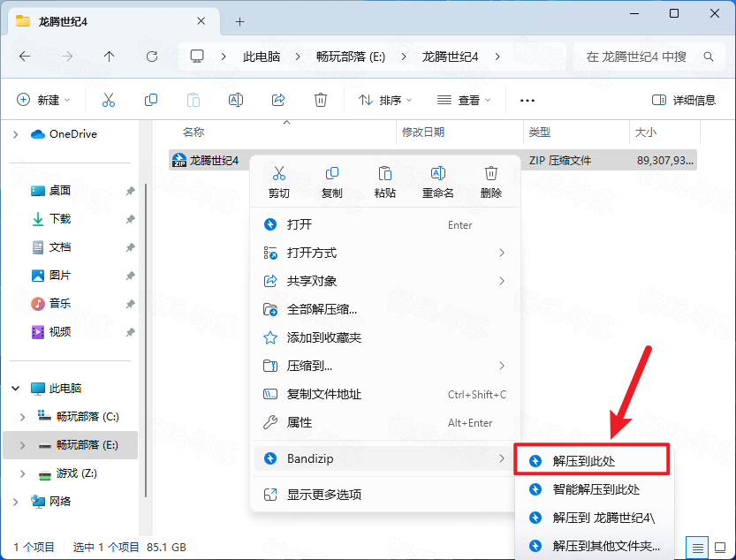Expand the 畅玩部落 (C:) drive node
The height and width of the screenshot is (560, 736).
(x=23, y=417)
